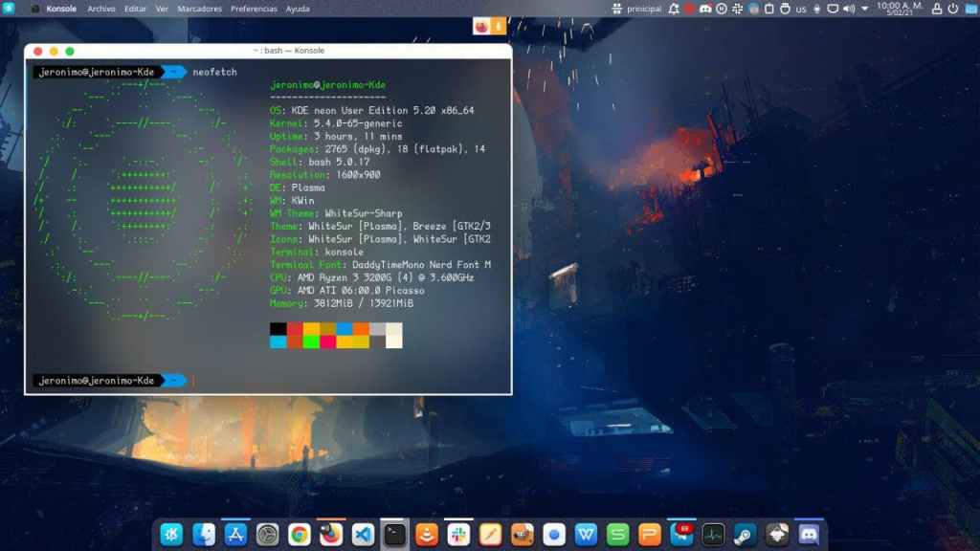The image size is (980, 551).
Task: Open VLC media player in dock
Action: pos(426,534)
